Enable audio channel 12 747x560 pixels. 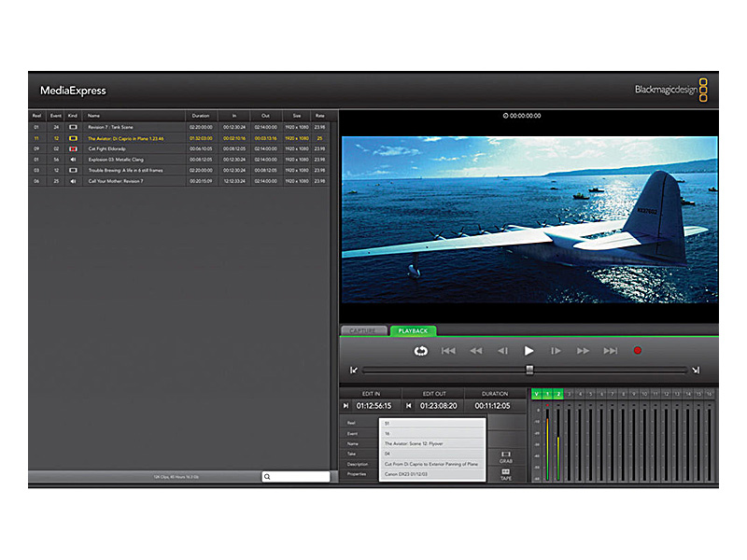coord(666,394)
